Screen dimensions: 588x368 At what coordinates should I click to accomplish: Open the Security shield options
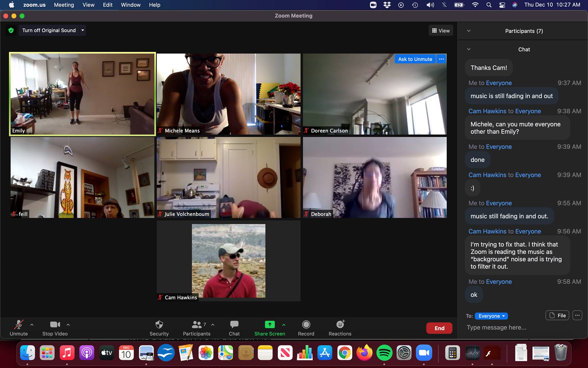[x=159, y=325]
